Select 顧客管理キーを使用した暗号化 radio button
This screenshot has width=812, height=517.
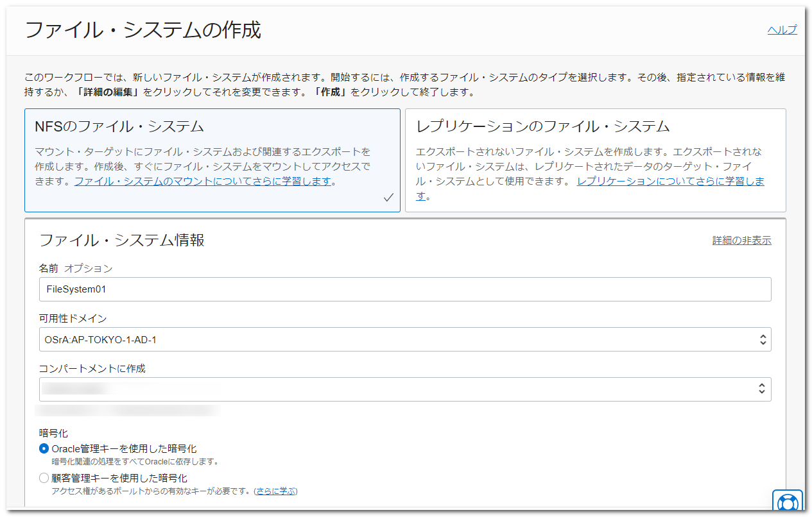pyautogui.click(x=44, y=479)
